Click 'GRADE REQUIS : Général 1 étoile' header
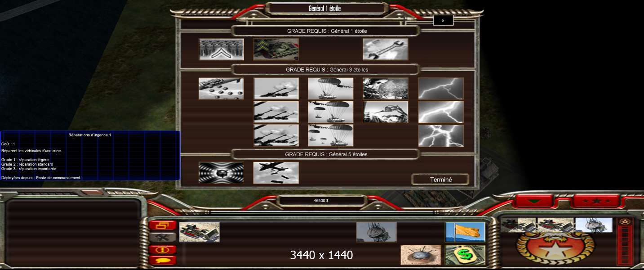Image resolution: width=644 pixels, height=270 pixels. pyautogui.click(x=327, y=31)
